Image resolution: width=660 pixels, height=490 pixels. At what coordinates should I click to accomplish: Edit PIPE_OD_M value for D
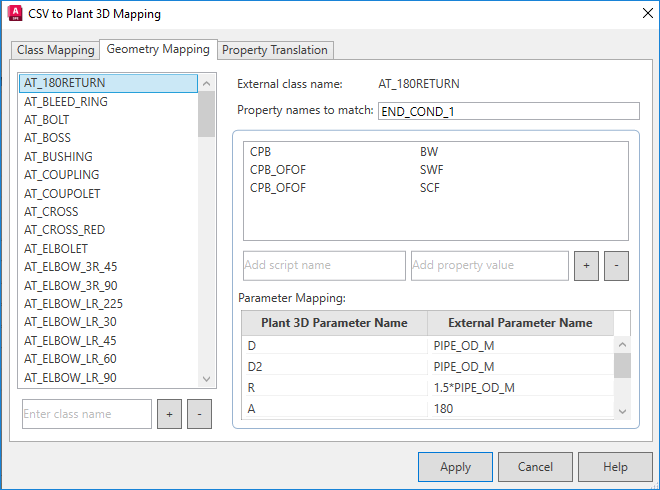point(521,346)
